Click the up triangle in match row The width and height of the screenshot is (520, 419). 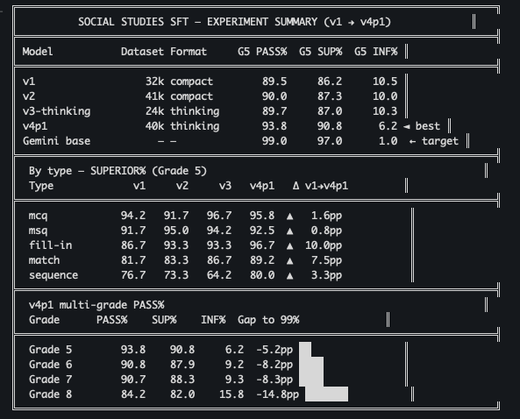tap(290, 261)
